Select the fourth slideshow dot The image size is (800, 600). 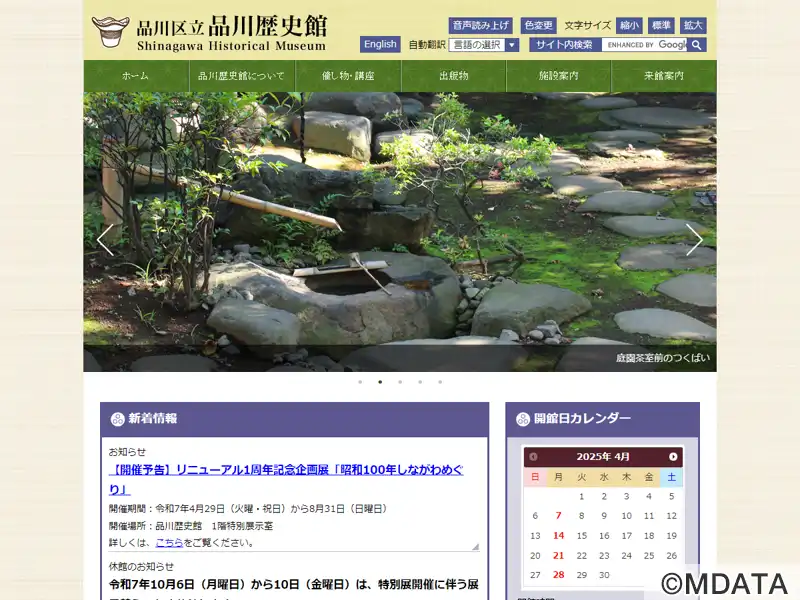coord(420,382)
